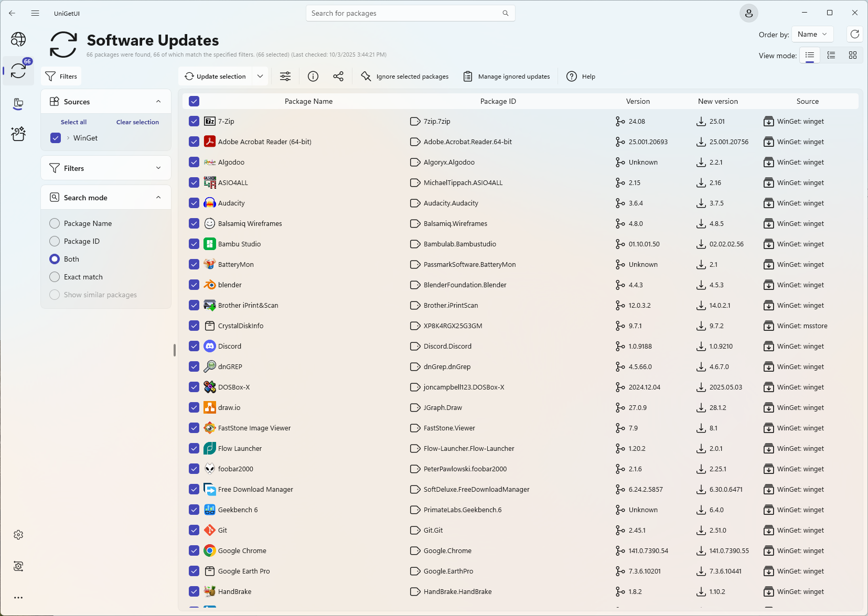
Task: Click the filter pane splitter handle
Action: (174, 350)
